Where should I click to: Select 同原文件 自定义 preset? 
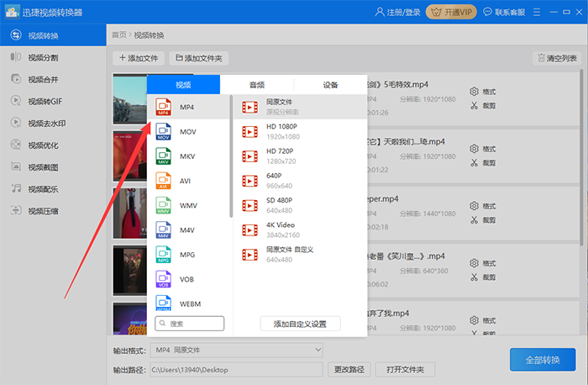click(x=300, y=255)
